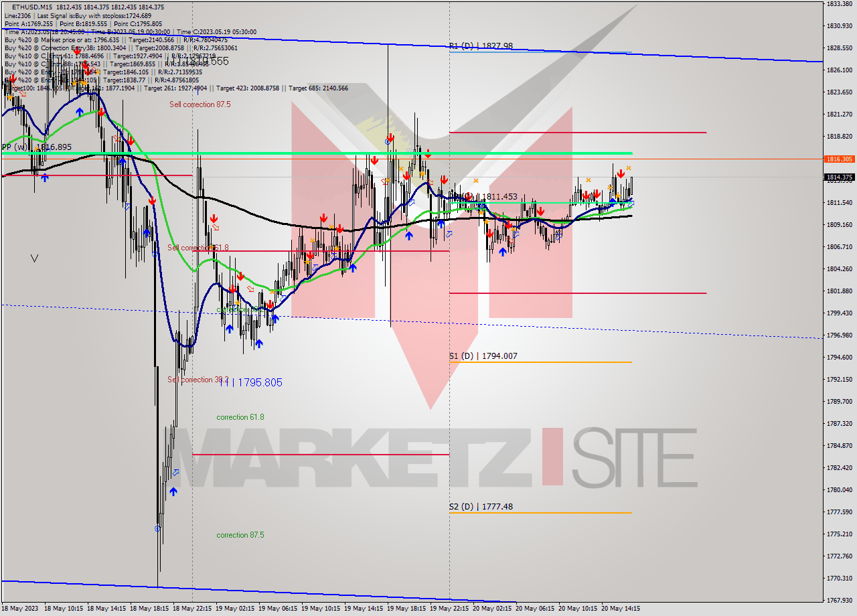Select the 'Sell correction 87.5' label
The height and width of the screenshot is (616, 857).
[x=200, y=104]
